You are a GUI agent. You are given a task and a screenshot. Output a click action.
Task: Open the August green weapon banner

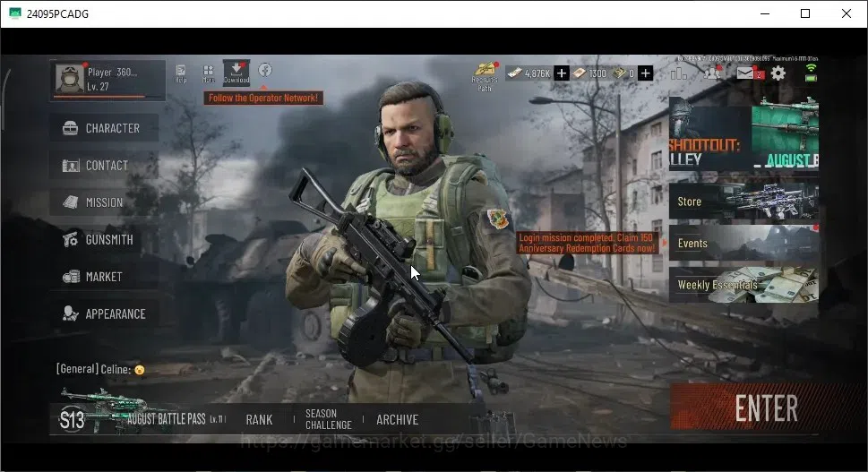tap(785, 134)
